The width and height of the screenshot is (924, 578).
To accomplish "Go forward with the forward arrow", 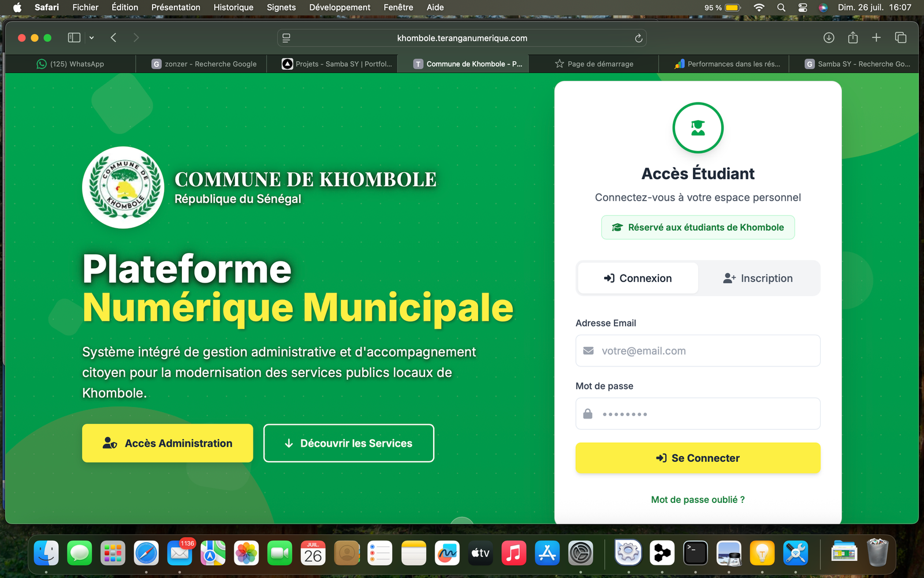I will pyautogui.click(x=136, y=38).
